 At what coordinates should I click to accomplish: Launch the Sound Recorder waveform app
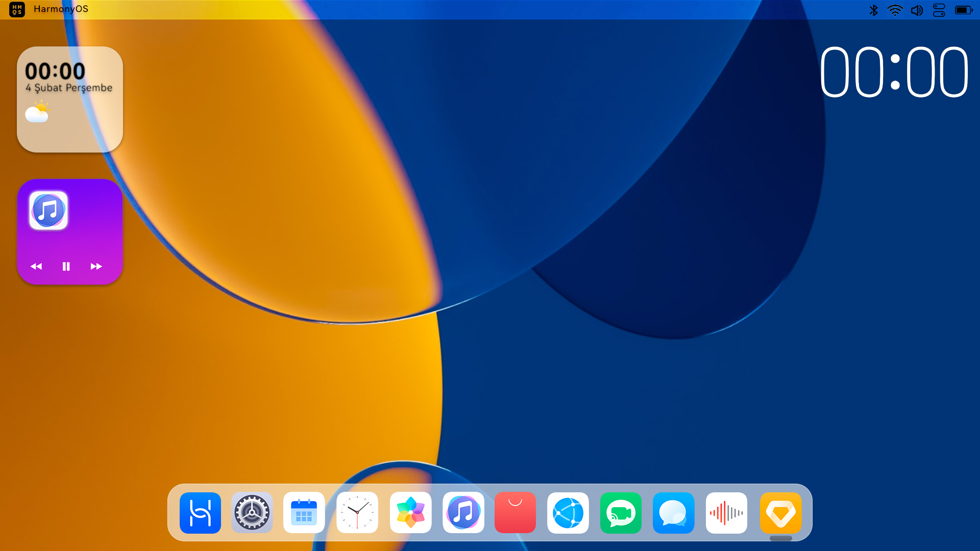point(726,513)
